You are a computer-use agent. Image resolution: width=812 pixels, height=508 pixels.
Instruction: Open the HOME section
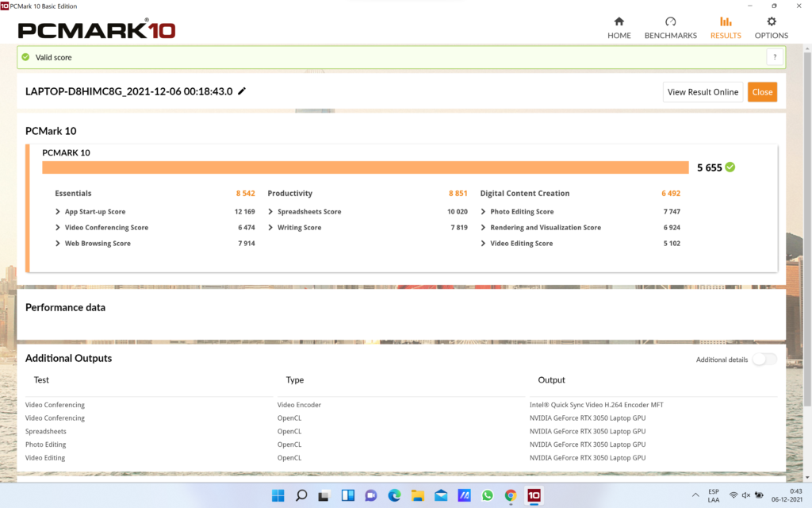[x=619, y=27]
